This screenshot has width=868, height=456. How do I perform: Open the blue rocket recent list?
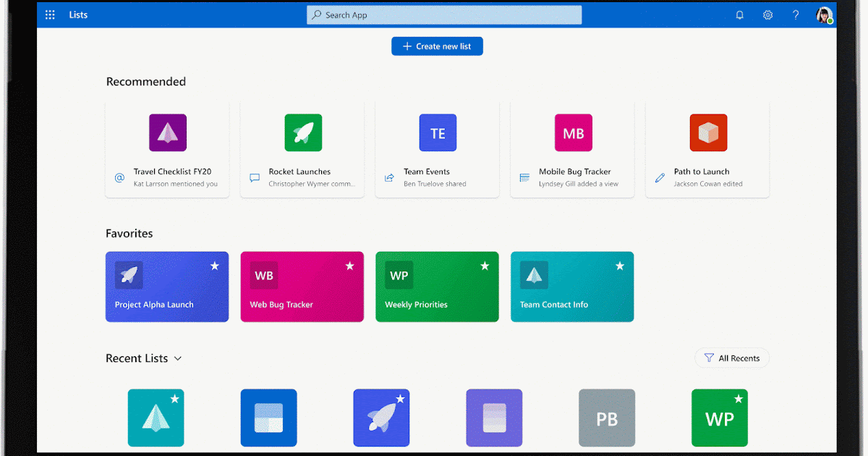point(381,418)
